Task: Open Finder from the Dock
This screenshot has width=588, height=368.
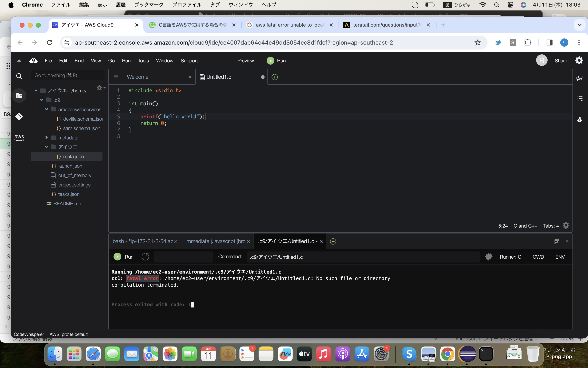Action: click(55, 354)
